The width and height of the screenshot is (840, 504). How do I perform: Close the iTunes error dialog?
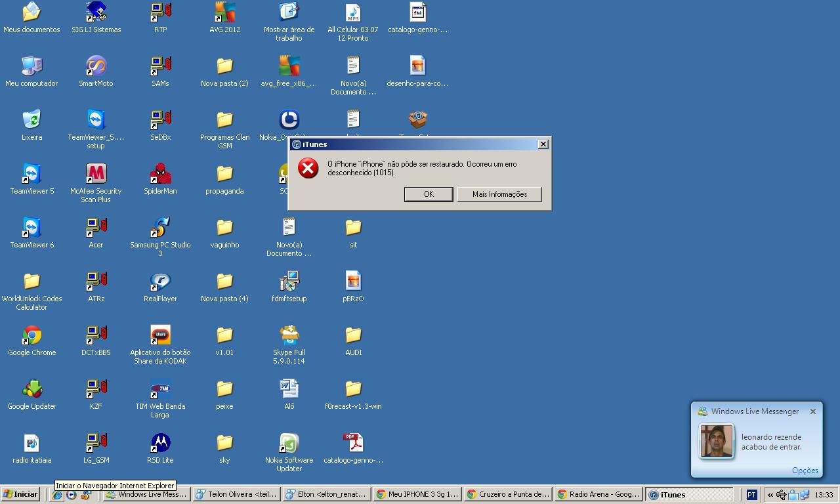tap(543, 144)
